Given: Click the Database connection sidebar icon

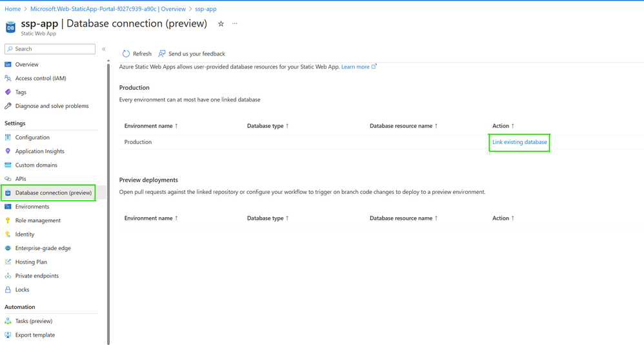Looking at the screenshot, I should 8,193.
